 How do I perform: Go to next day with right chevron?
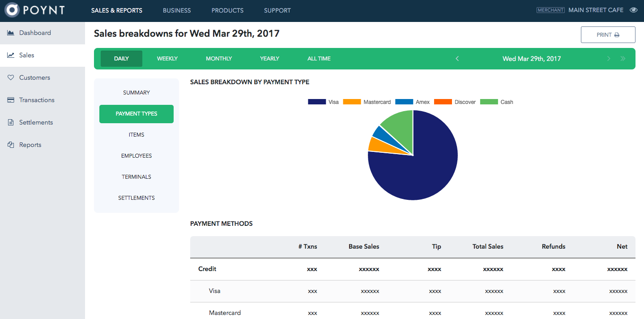[x=609, y=59]
